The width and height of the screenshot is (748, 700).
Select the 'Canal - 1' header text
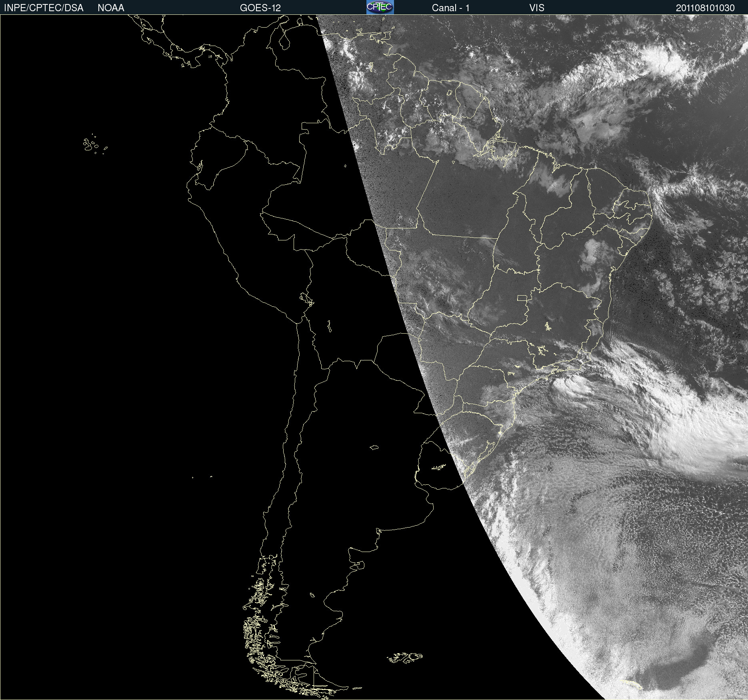click(x=451, y=8)
